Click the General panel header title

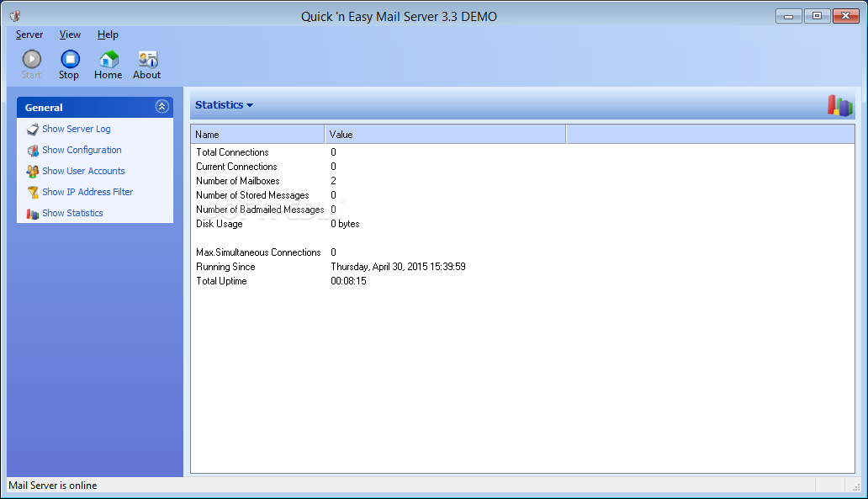pos(44,108)
